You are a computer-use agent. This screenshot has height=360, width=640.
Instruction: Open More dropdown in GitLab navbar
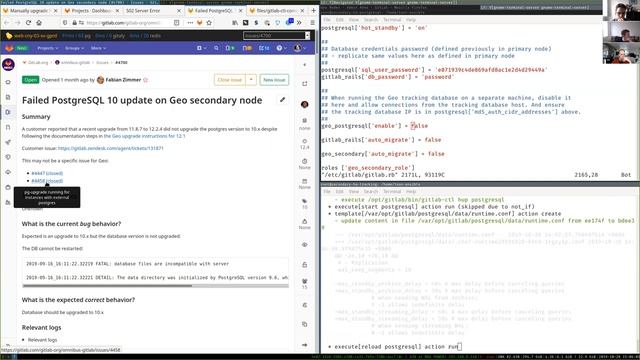click(x=98, y=48)
